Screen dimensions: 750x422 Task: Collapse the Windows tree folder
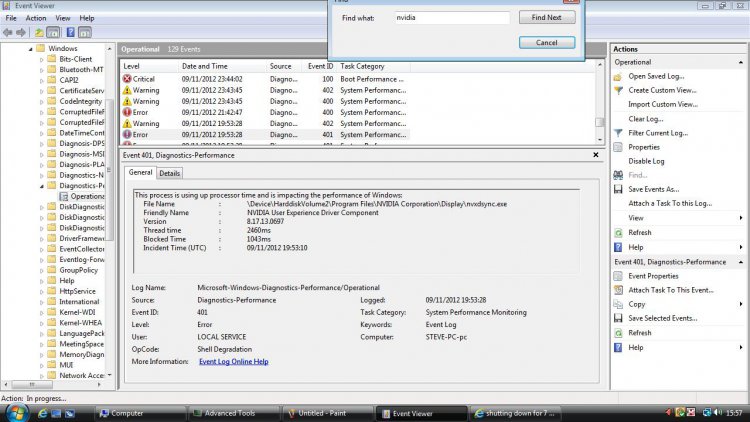point(31,49)
